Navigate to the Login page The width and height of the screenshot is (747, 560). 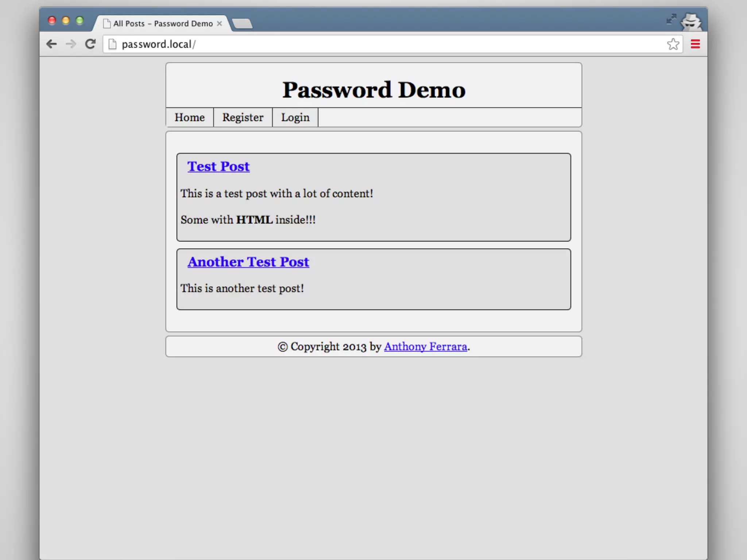pos(295,117)
